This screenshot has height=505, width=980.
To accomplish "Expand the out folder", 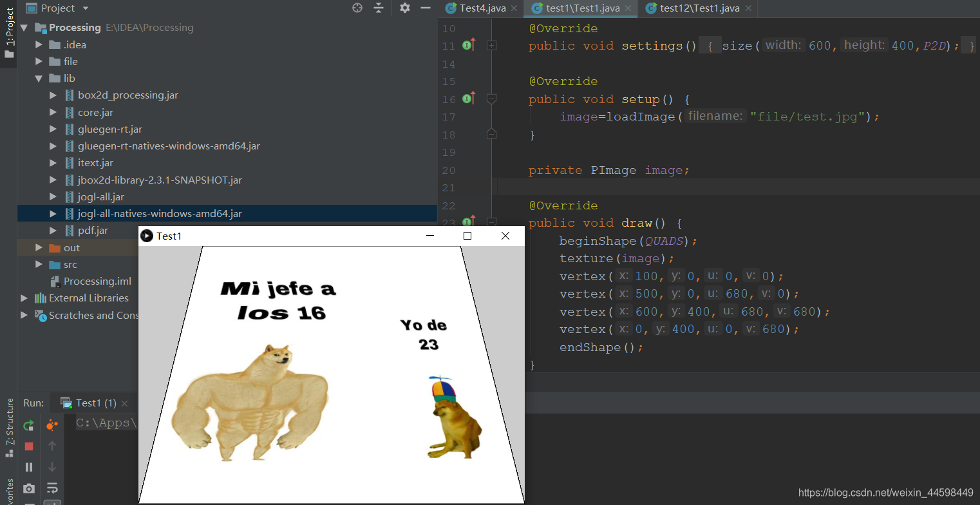I will [39, 247].
